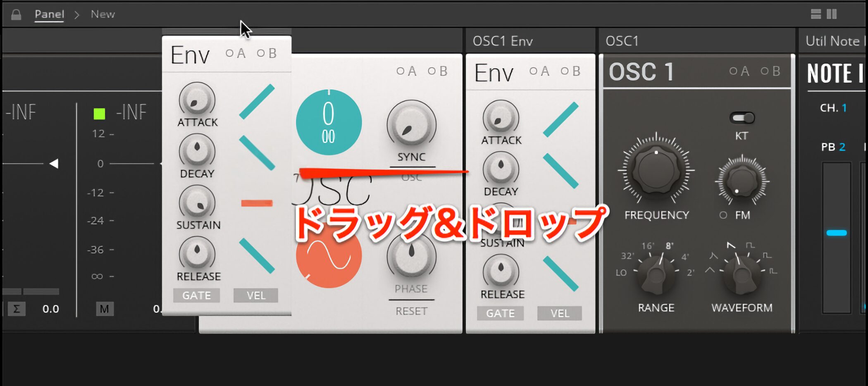Switch to horizontal rows layout icon
Image resolution: width=868 pixels, height=386 pixels.
point(816,14)
